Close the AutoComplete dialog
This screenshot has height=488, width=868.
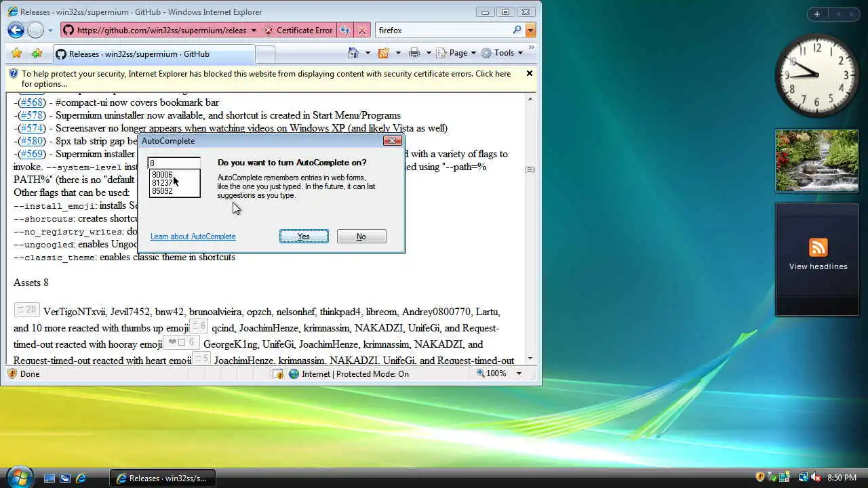393,140
